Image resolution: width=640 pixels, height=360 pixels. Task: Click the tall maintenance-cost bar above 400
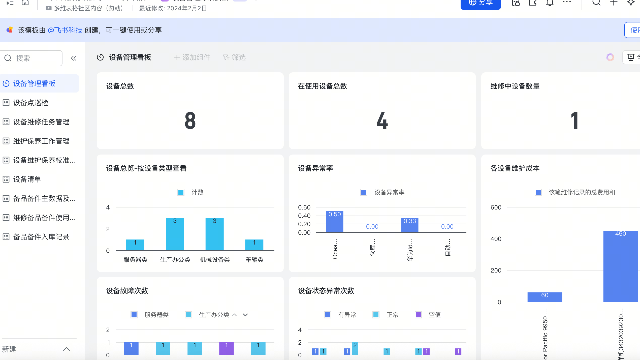(x=620, y=267)
